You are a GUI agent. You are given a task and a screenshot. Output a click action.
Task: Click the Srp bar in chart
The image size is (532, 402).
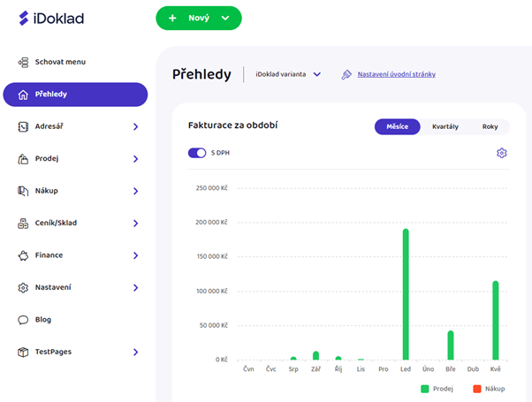pos(293,358)
